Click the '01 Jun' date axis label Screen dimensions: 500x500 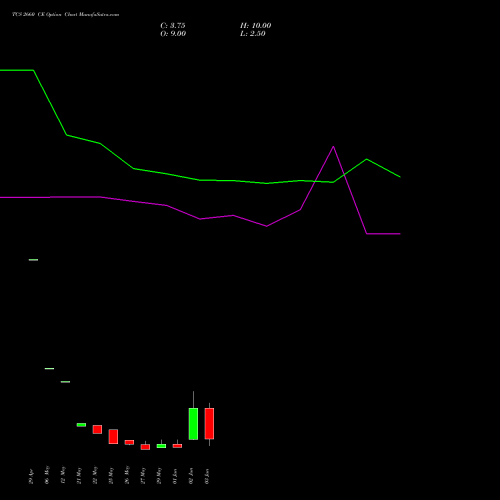tap(175, 476)
